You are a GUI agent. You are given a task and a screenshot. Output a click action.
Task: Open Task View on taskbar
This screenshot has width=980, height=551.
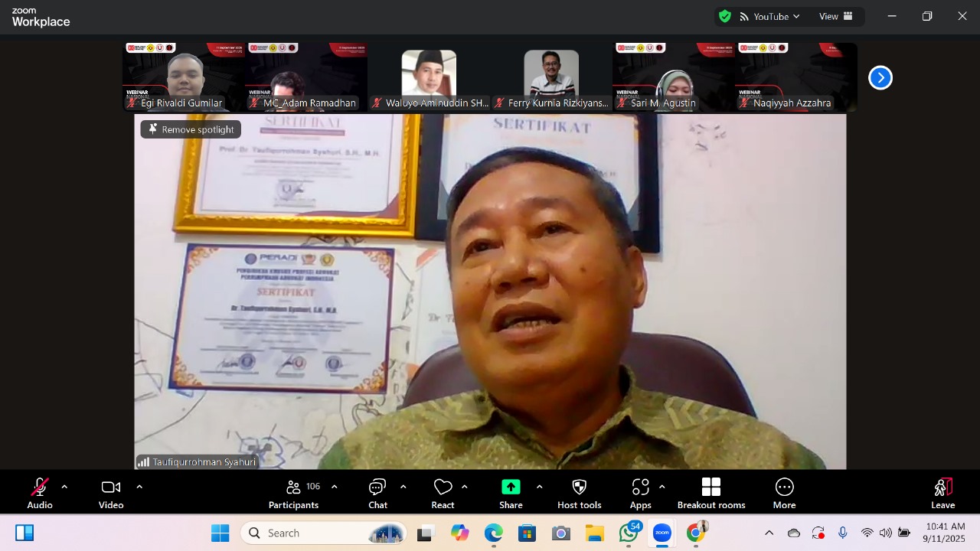click(x=425, y=533)
